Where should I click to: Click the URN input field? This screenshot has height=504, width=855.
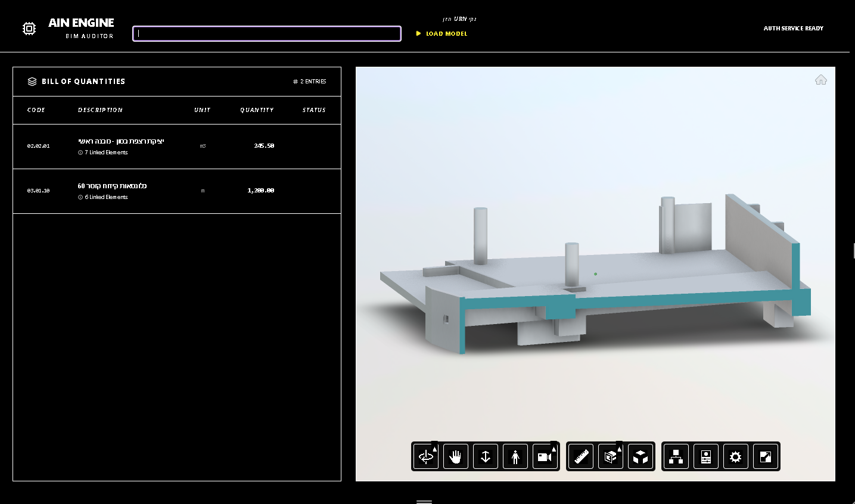point(266,33)
